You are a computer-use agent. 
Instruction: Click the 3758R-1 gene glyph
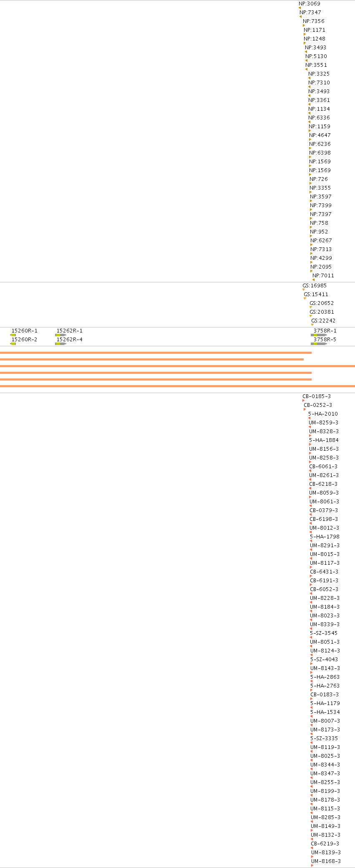click(x=319, y=335)
